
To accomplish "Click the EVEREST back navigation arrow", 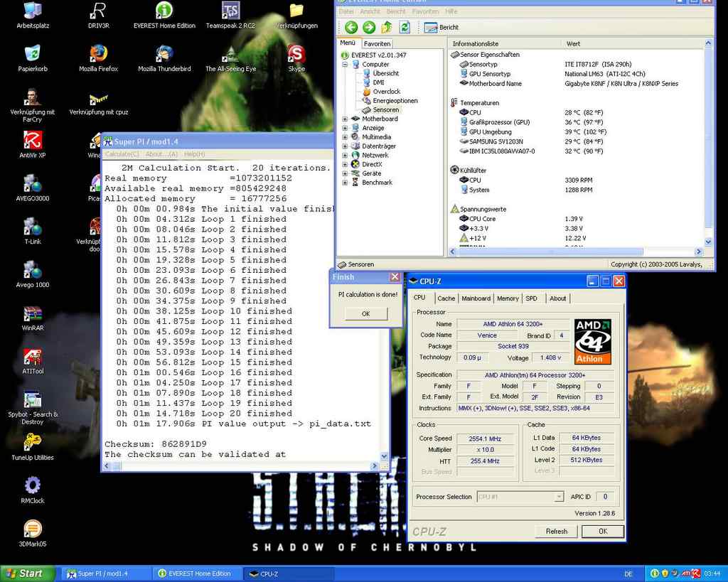I will click(351, 28).
